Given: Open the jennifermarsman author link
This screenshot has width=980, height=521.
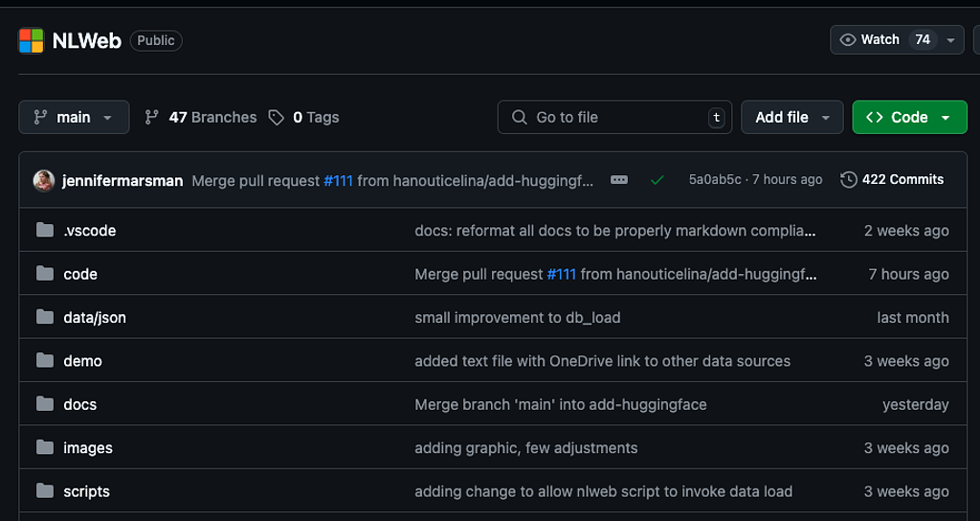Looking at the screenshot, I should [122, 181].
